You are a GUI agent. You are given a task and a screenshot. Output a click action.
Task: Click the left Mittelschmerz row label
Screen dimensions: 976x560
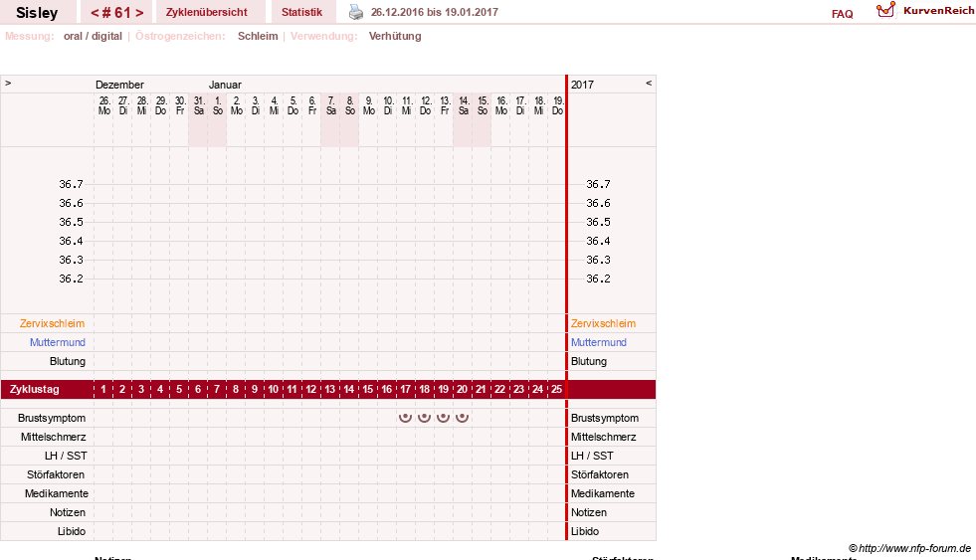pyautogui.click(x=54, y=437)
